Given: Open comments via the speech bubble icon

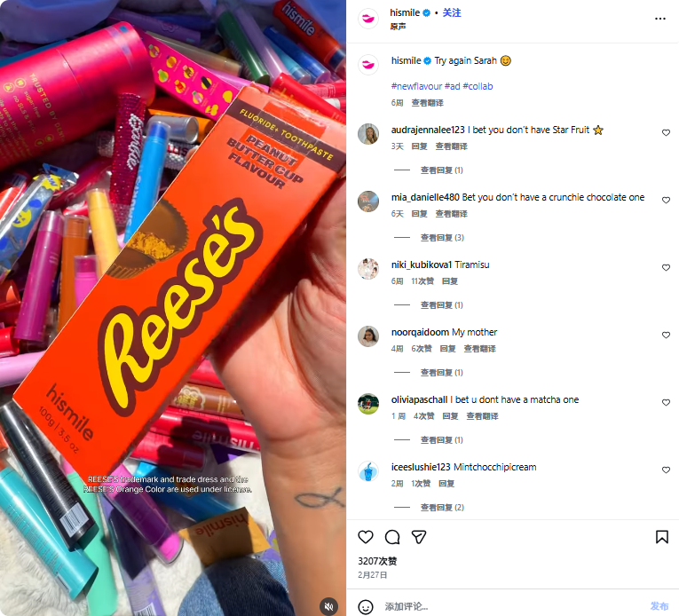Looking at the screenshot, I should 392,537.
